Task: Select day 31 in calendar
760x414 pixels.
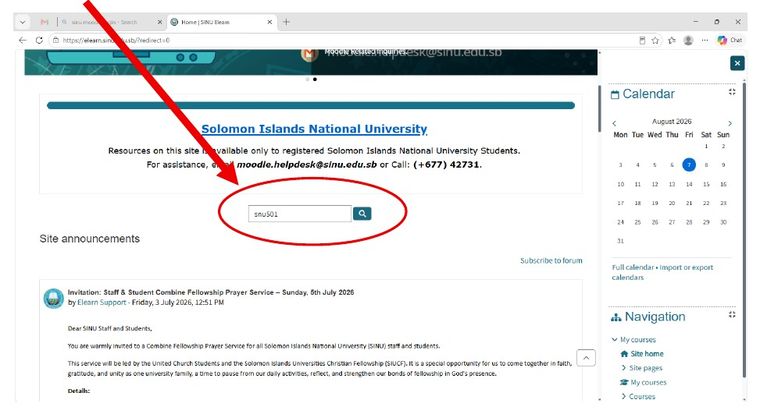Action: [x=620, y=241]
